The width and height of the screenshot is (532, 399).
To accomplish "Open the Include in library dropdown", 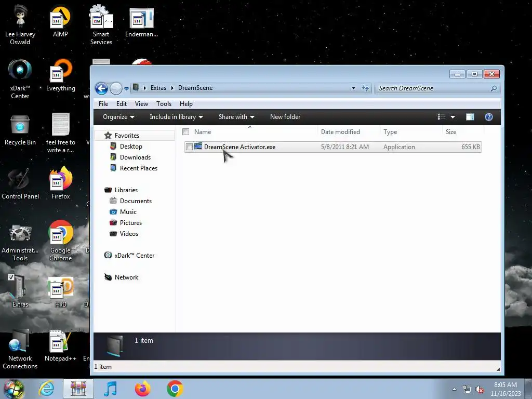I will point(177,117).
